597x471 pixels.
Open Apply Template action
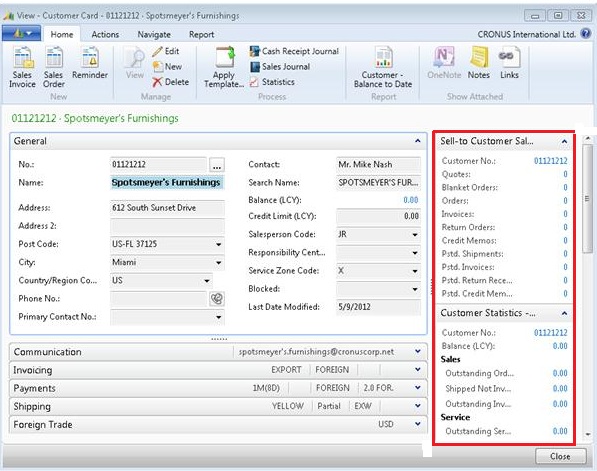(x=224, y=67)
